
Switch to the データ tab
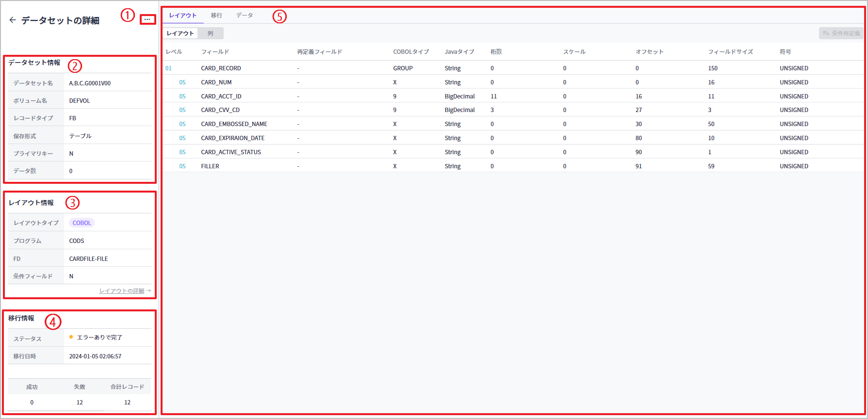click(245, 16)
